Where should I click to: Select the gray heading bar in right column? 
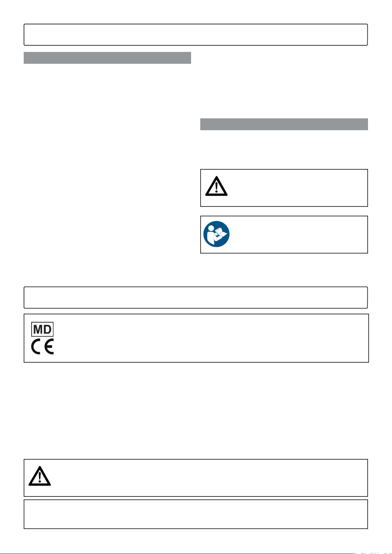pos(284,124)
